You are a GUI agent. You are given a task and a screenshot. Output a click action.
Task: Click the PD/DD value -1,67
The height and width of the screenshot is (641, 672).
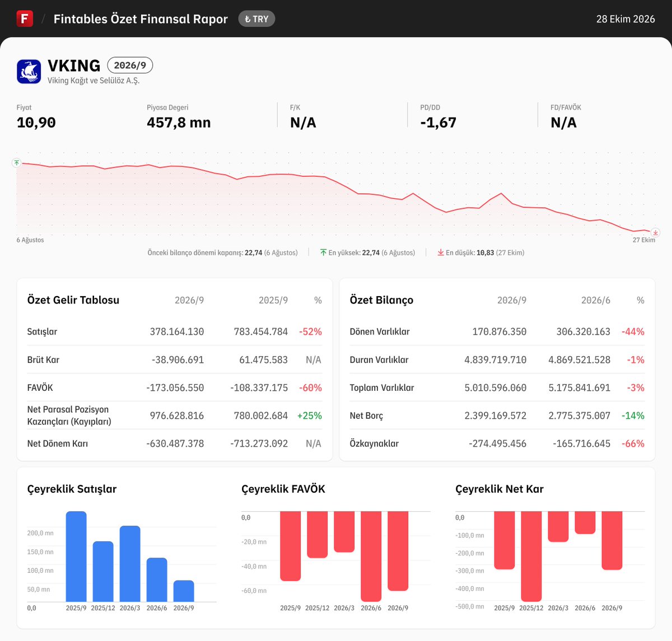438,123
